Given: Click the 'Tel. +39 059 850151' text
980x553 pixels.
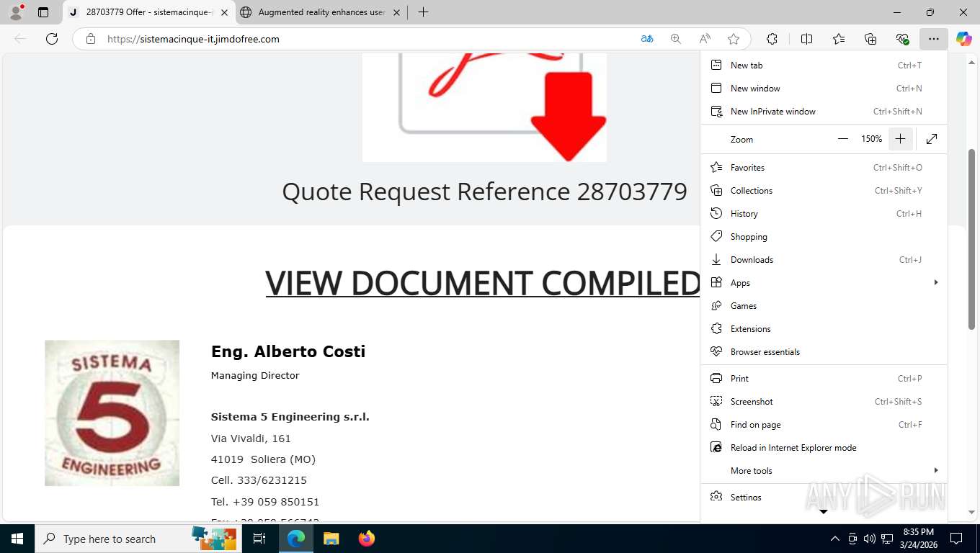Looking at the screenshot, I should tap(265, 502).
